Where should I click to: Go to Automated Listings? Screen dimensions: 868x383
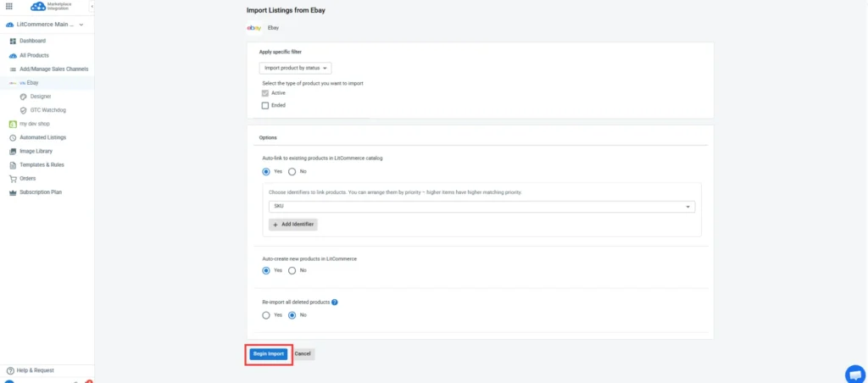(x=42, y=137)
